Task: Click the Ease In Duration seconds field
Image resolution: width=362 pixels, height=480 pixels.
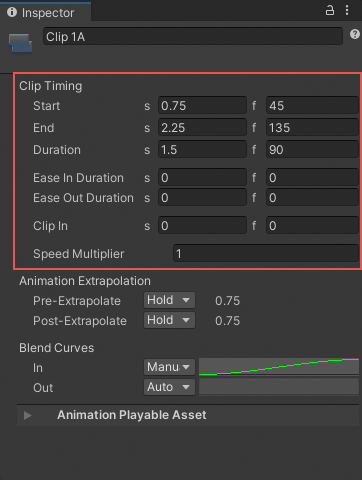Action: click(202, 178)
